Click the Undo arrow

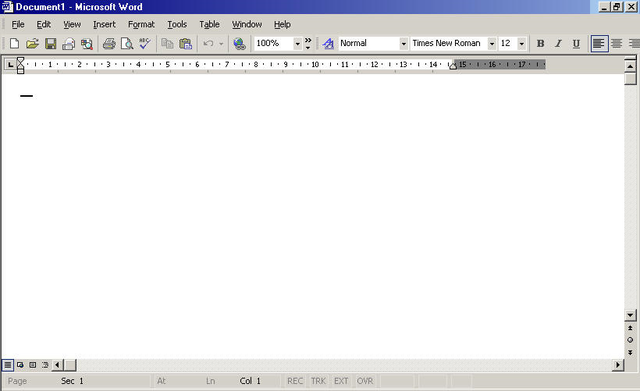coord(208,43)
